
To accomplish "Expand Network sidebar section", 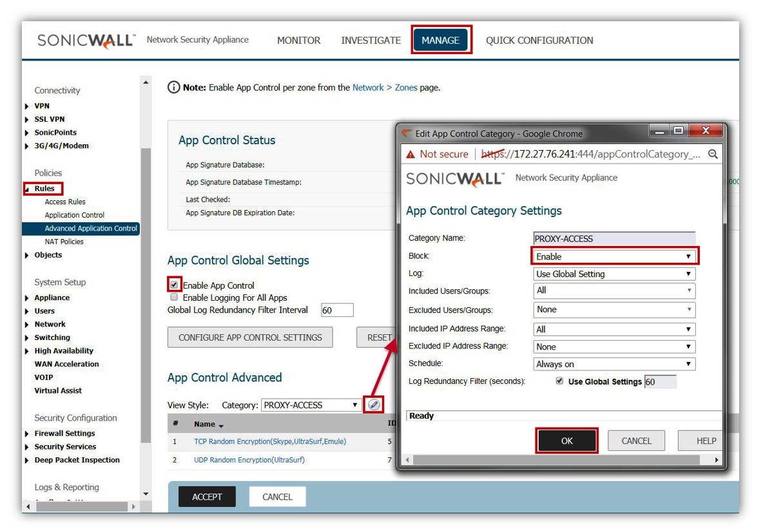I will [27, 325].
